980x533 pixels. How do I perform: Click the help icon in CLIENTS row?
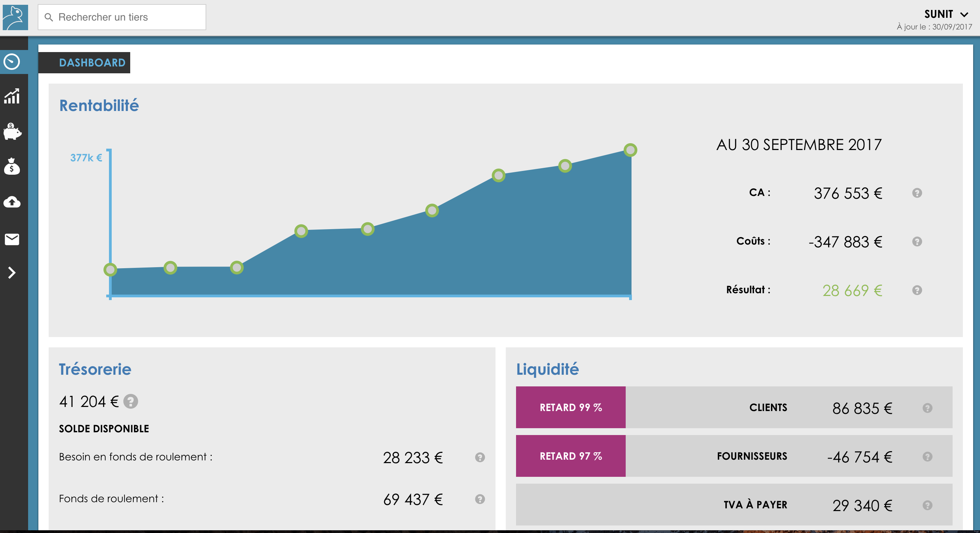[x=927, y=408]
